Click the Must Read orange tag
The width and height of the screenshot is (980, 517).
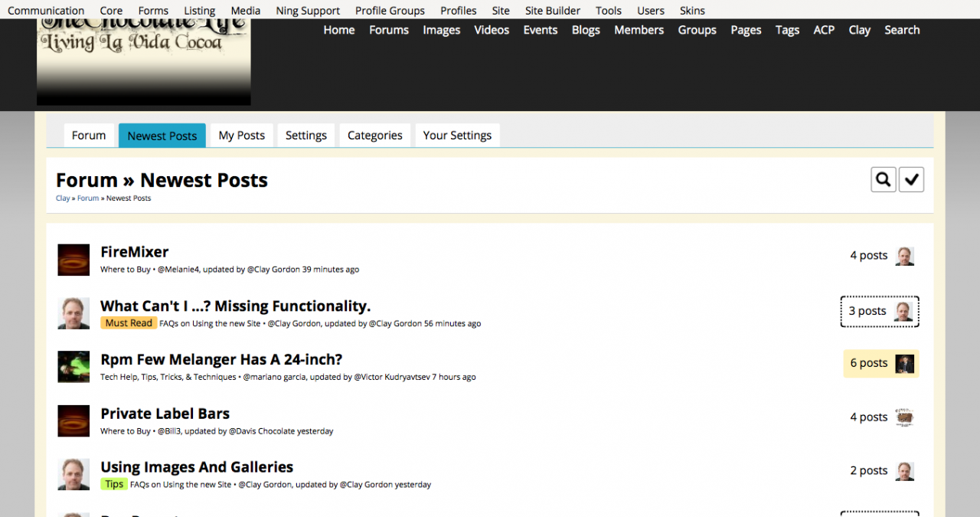pyautogui.click(x=129, y=323)
